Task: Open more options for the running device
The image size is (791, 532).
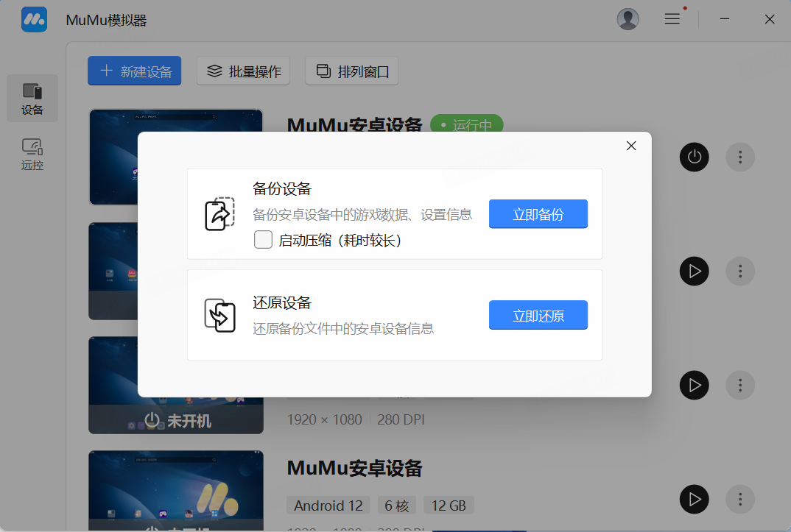Action: click(740, 157)
